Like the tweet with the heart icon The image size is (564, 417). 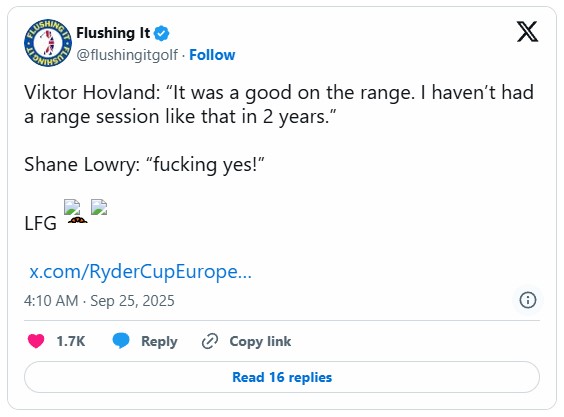pyautogui.click(x=36, y=341)
